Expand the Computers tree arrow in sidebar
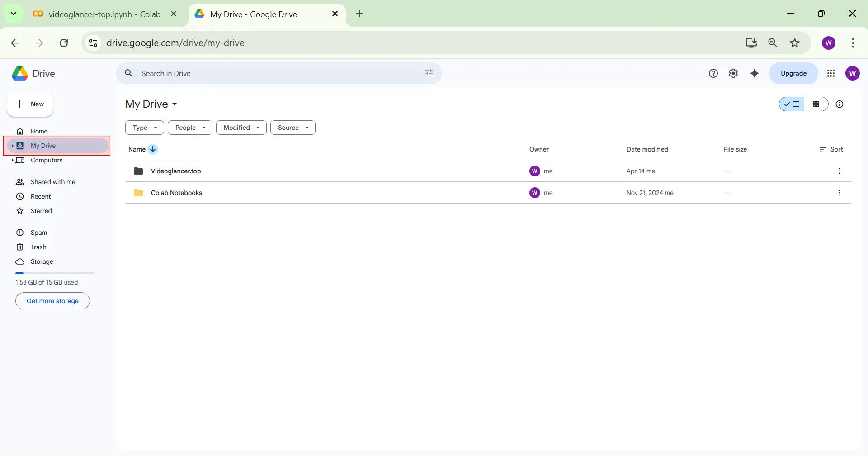 click(x=12, y=160)
